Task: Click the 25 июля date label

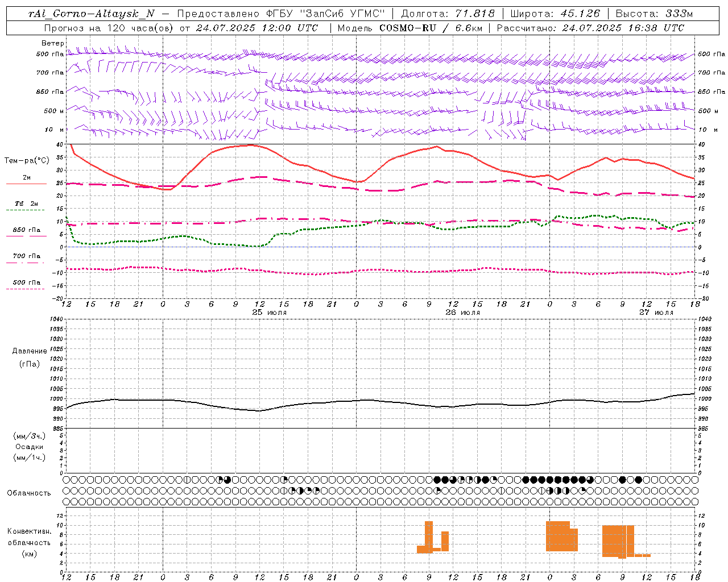Action: point(270,313)
